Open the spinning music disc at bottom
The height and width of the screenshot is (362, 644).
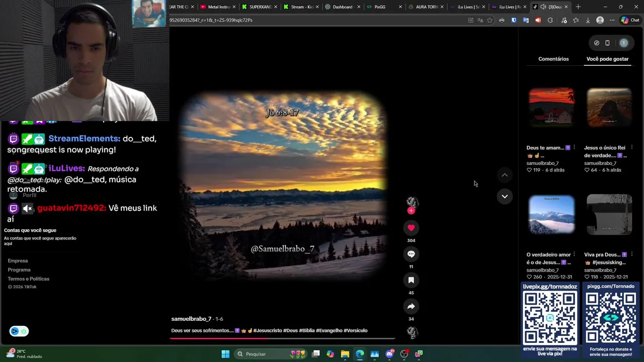point(412,332)
